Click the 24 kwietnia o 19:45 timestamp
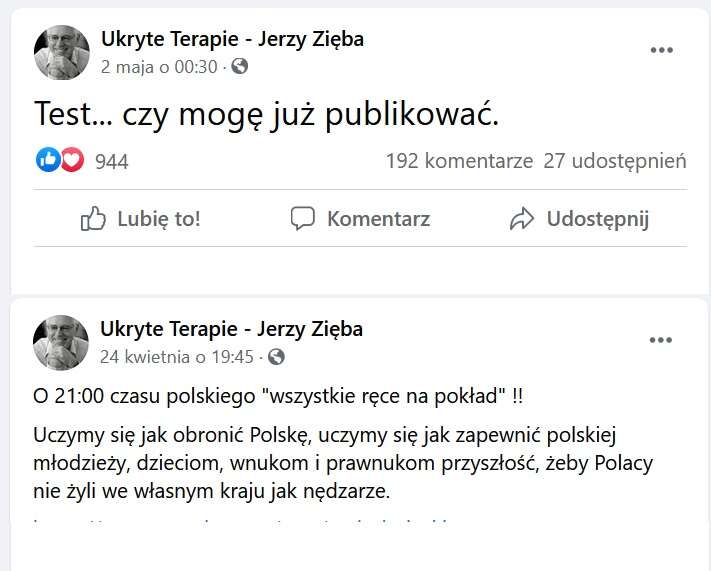 tap(178, 356)
